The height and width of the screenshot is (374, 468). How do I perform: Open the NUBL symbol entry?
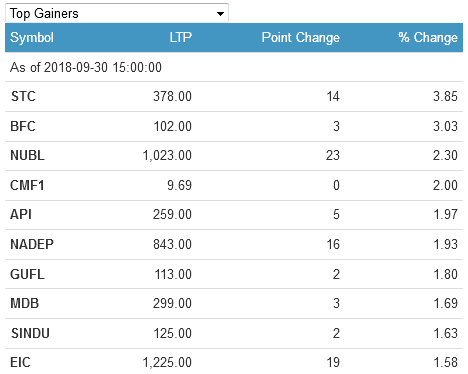[27, 155]
